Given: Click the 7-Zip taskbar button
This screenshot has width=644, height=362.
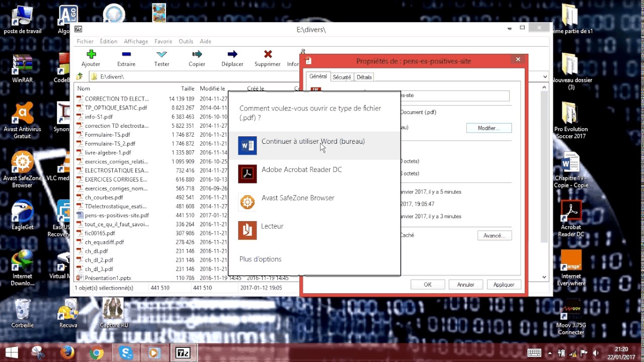Looking at the screenshot, I should 183,352.
